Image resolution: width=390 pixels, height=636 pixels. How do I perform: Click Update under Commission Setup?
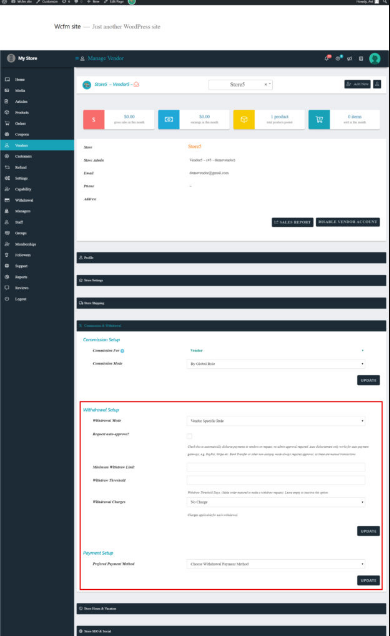368,380
